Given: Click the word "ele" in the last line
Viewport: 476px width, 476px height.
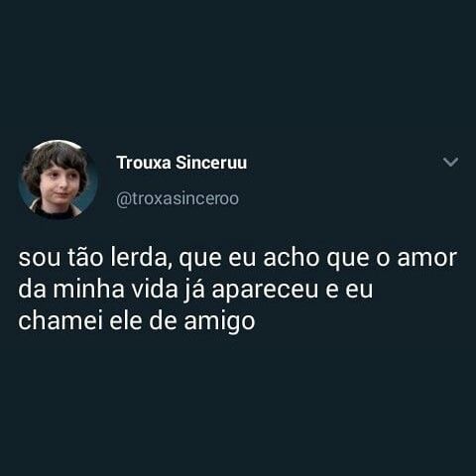Looking at the screenshot, I should point(126,321).
